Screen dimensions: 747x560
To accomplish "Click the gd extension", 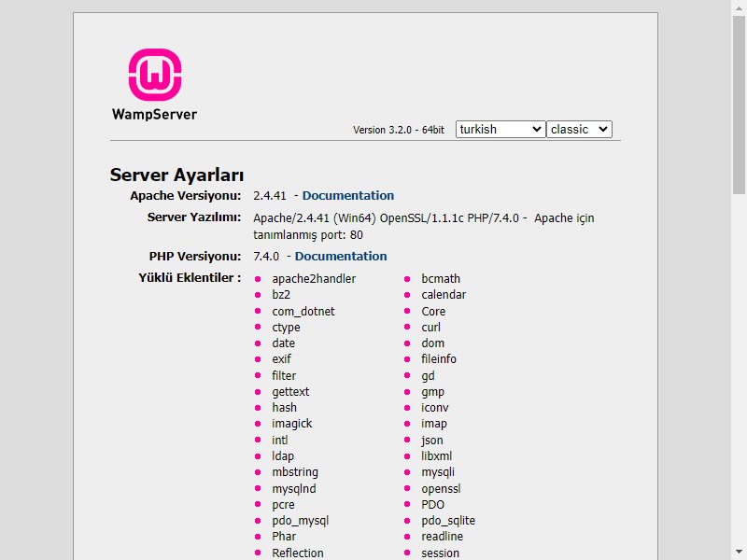I will 428,376.
